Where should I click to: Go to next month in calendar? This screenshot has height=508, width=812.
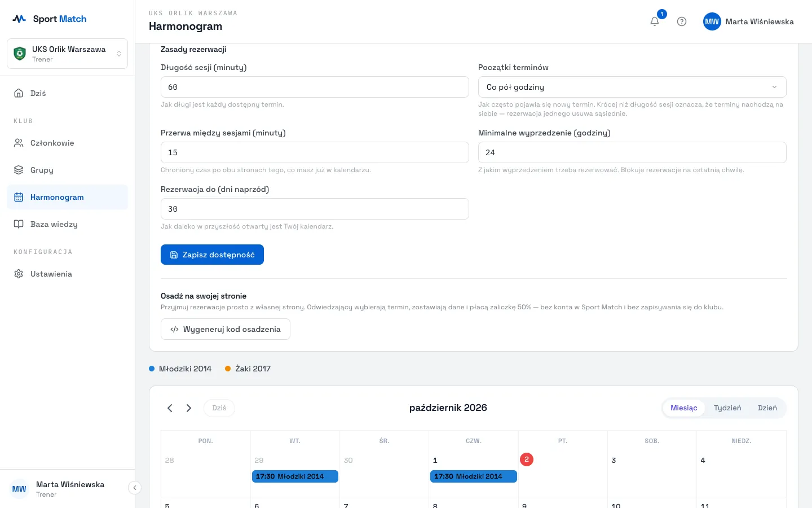tap(189, 408)
